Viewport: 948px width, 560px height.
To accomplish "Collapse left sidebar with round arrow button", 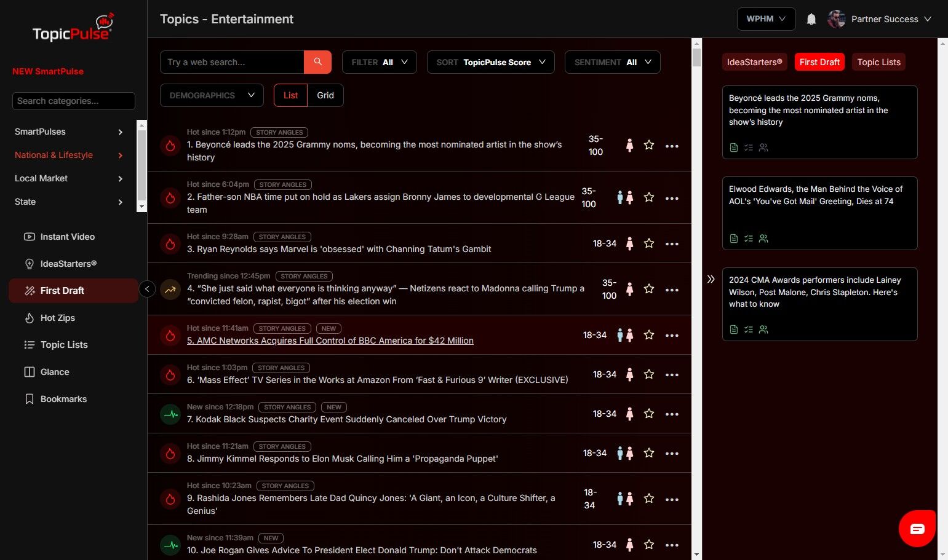I will click(x=147, y=289).
